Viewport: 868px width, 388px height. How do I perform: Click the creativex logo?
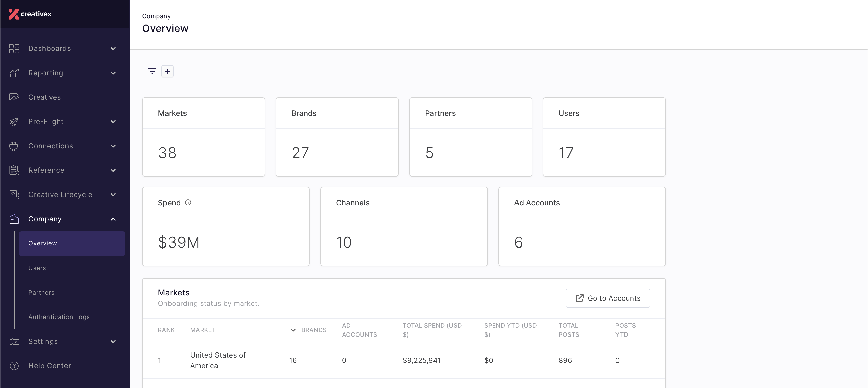pos(30,14)
